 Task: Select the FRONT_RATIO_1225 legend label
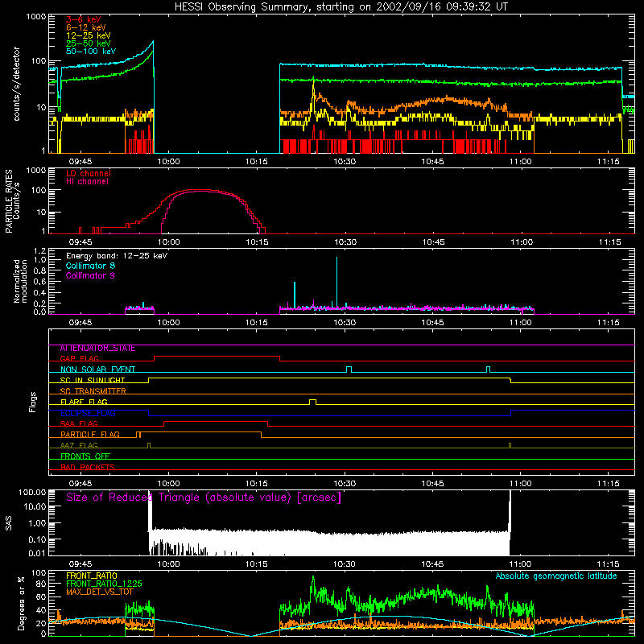[x=104, y=584]
